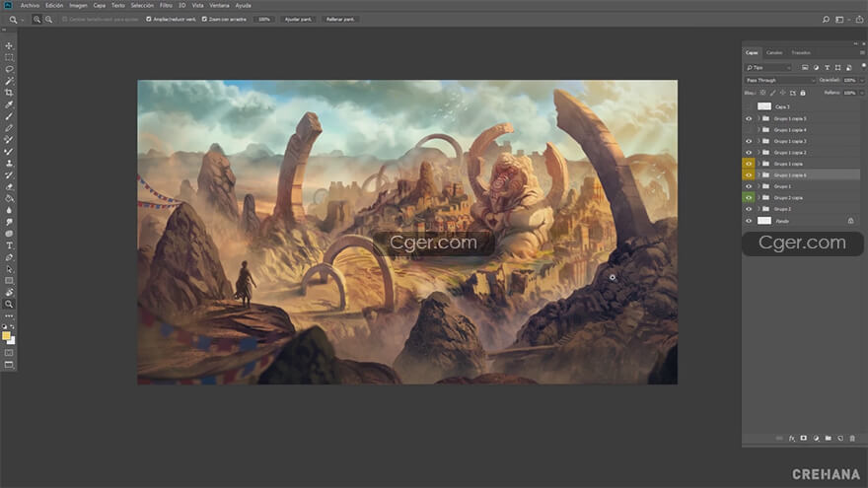Click the 'Ajustar pant.' button
The height and width of the screenshot is (488, 868).
298,20
